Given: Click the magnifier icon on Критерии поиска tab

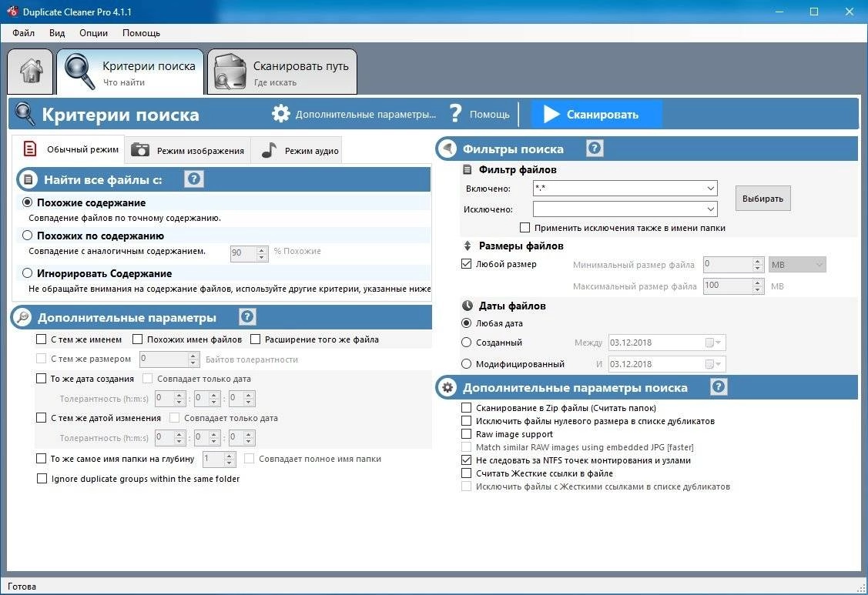Looking at the screenshot, I should coord(80,72).
